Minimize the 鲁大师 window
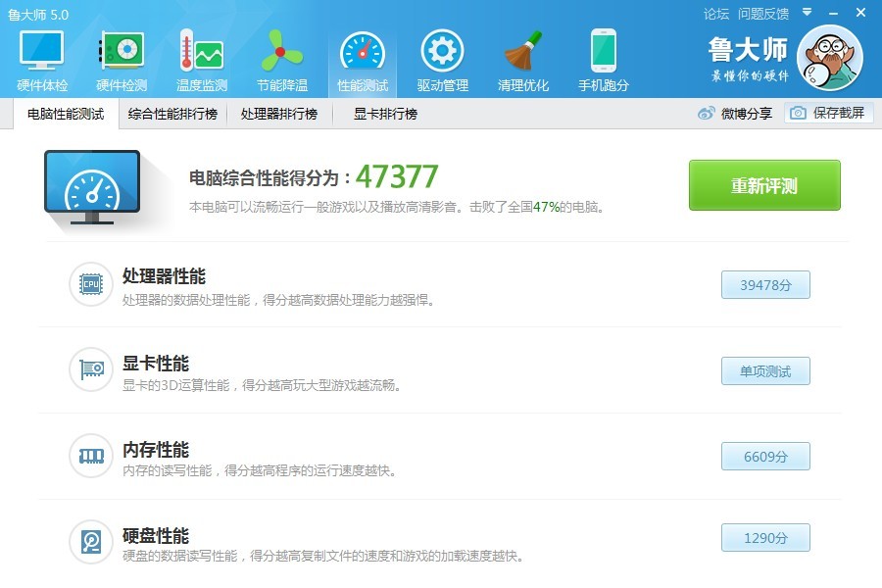882x588 pixels. coord(833,13)
